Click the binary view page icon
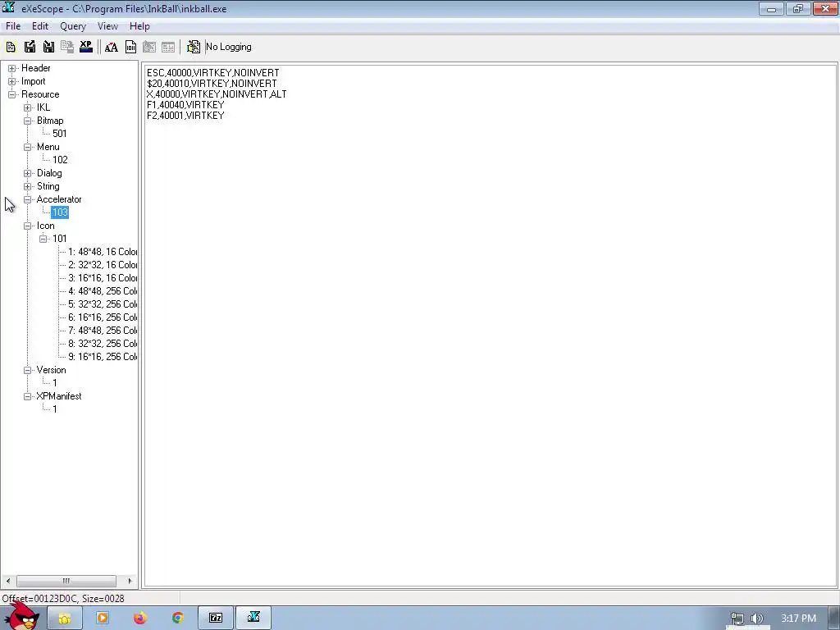The height and width of the screenshot is (630, 840). pyautogui.click(x=130, y=47)
